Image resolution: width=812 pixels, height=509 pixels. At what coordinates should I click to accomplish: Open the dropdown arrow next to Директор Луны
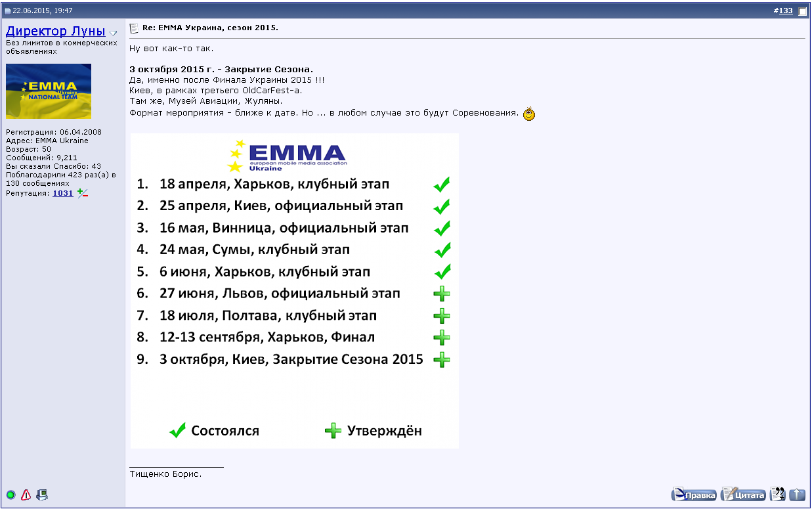pyautogui.click(x=113, y=33)
